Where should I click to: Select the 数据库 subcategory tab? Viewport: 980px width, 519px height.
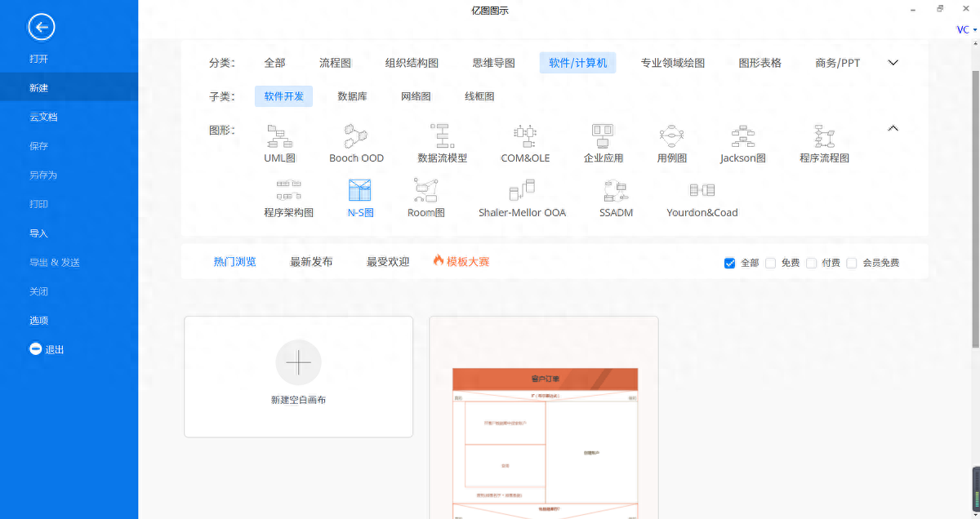[x=352, y=96]
